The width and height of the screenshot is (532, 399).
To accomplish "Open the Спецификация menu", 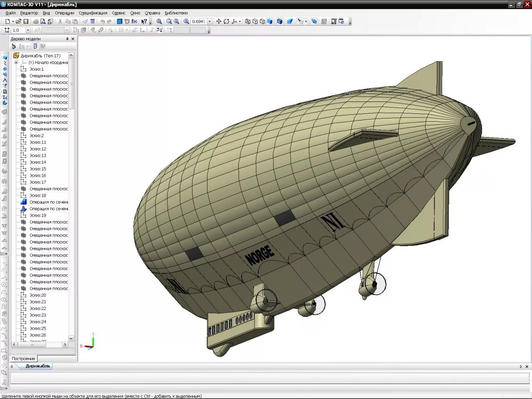I will point(93,13).
